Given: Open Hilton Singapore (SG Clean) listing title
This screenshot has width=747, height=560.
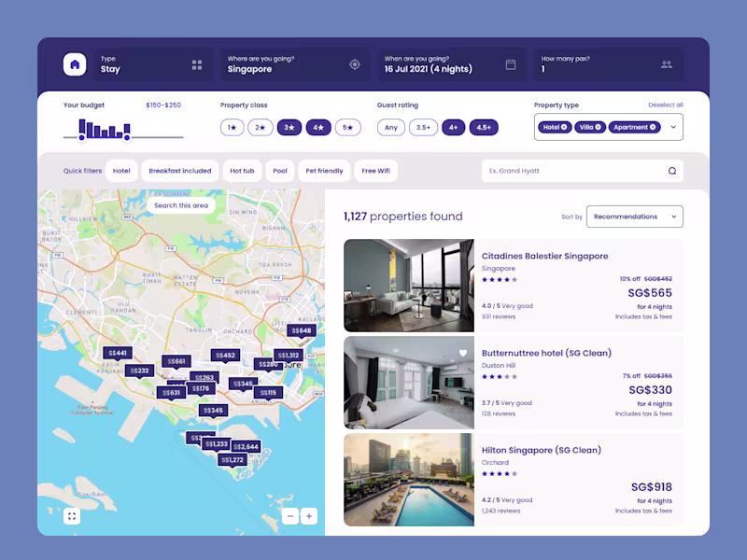Looking at the screenshot, I should pyautogui.click(x=542, y=451).
